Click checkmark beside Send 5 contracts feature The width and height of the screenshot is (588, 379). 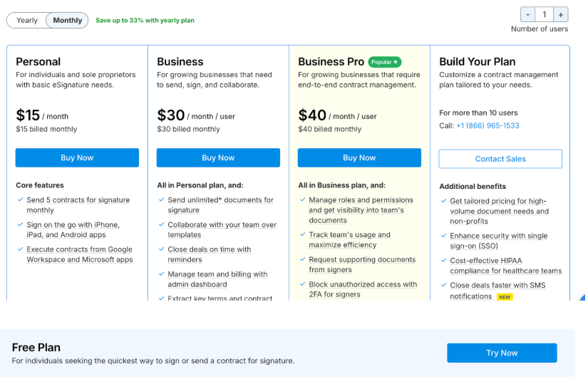20,199
